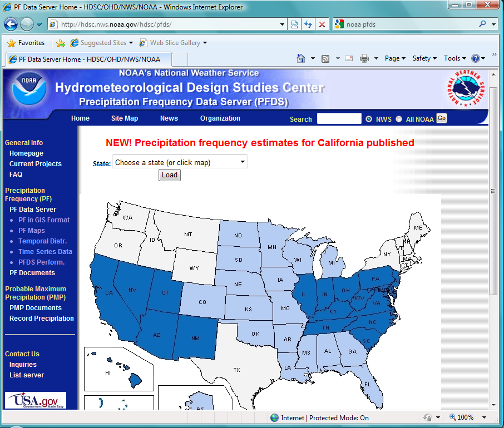Click the Suggested Sites IE icon

click(x=75, y=43)
